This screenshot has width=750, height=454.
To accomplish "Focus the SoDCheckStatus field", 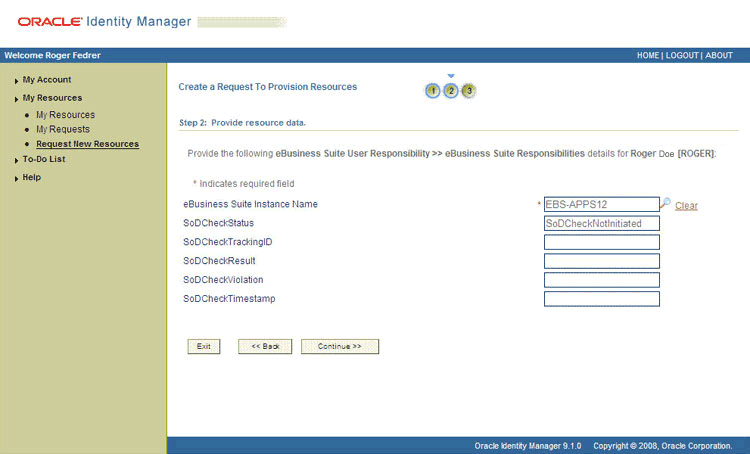I will (x=602, y=223).
